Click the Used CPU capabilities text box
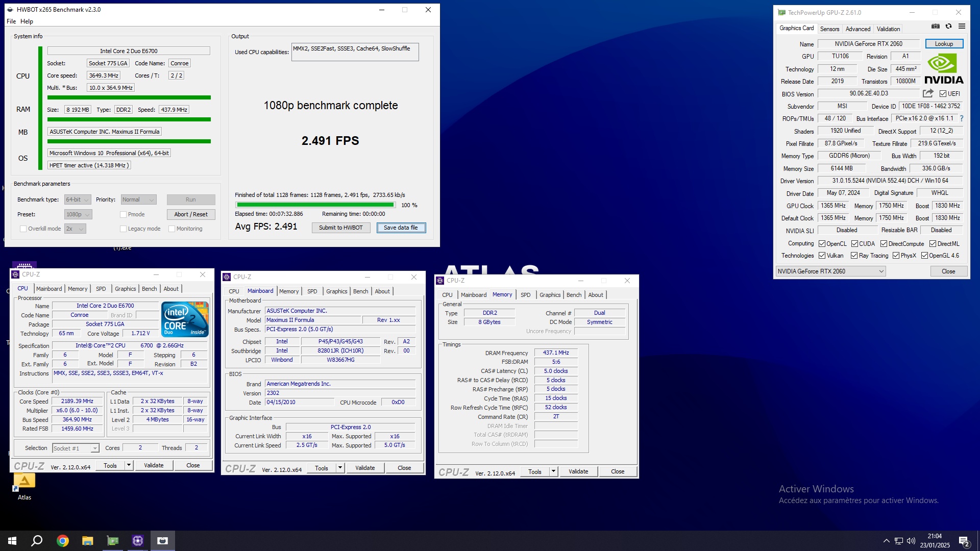 point(355,52)
